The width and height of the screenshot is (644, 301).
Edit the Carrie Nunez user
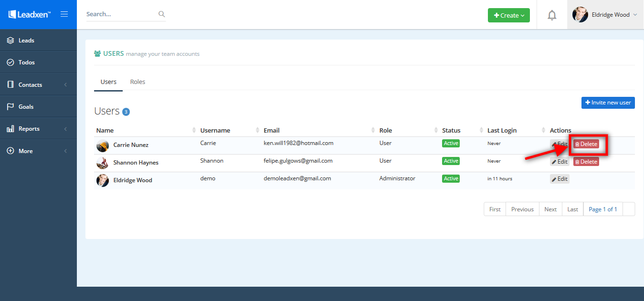(x=560, y=144)
